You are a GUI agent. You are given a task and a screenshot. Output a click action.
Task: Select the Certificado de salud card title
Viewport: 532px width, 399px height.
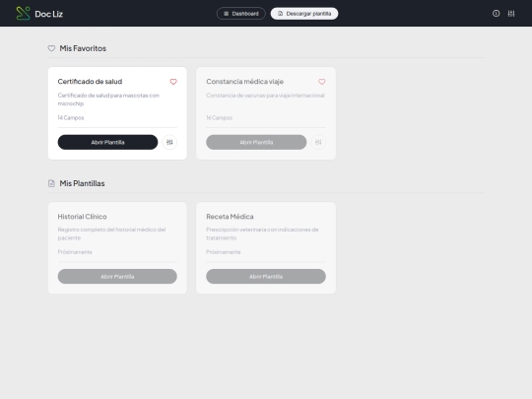tap(90, 82)
